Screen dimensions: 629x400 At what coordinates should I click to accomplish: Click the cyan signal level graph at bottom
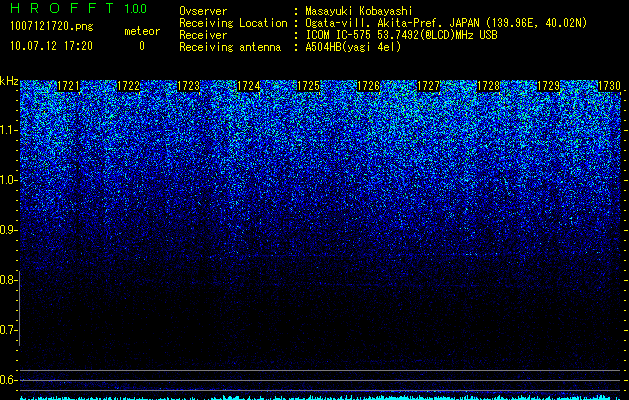click(x=320, y=398)
